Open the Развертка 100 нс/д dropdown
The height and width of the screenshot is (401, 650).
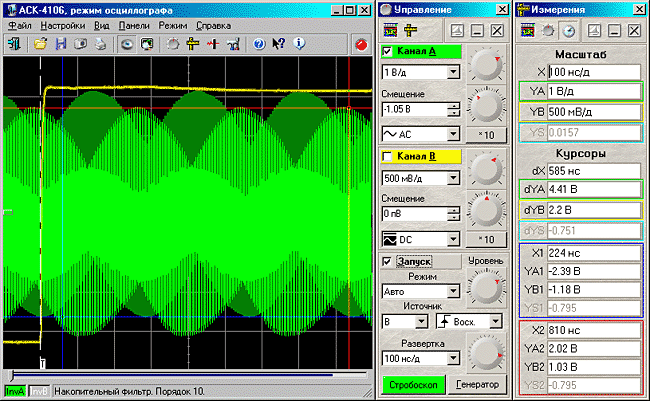[x=453, y=357]
